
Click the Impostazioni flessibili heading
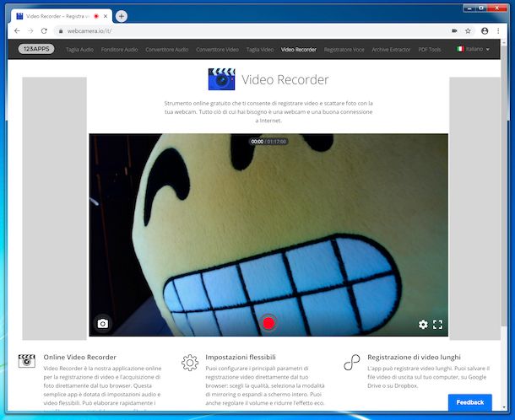pos(241,357)
